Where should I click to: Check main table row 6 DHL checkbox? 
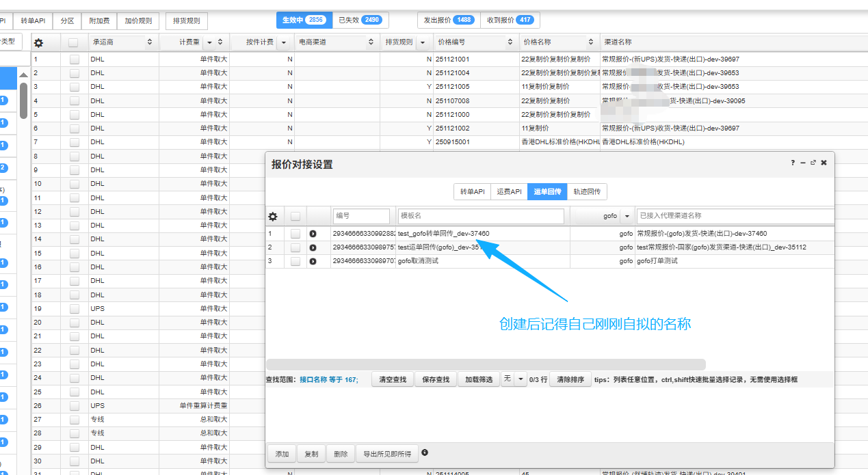click(x=74, y=128)
